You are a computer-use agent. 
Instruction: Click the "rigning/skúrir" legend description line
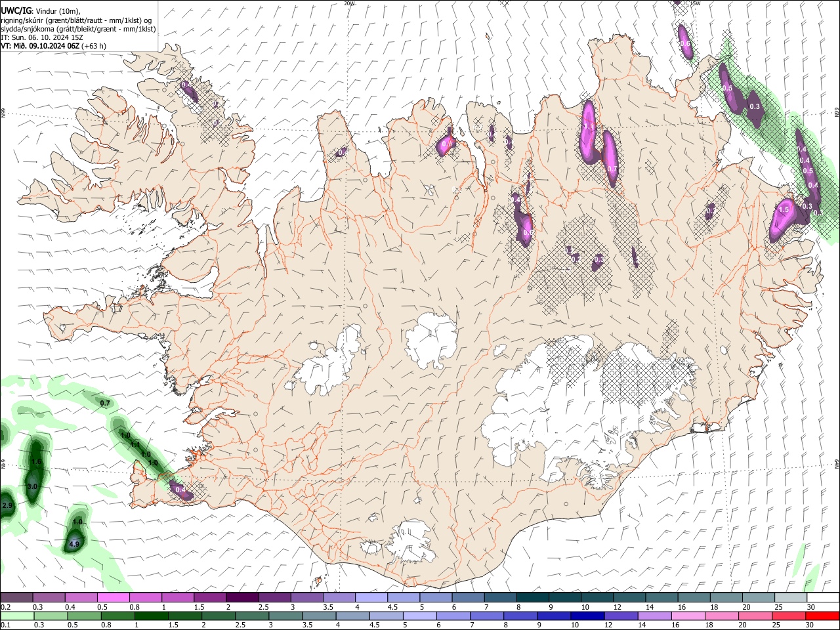(76, 20)
